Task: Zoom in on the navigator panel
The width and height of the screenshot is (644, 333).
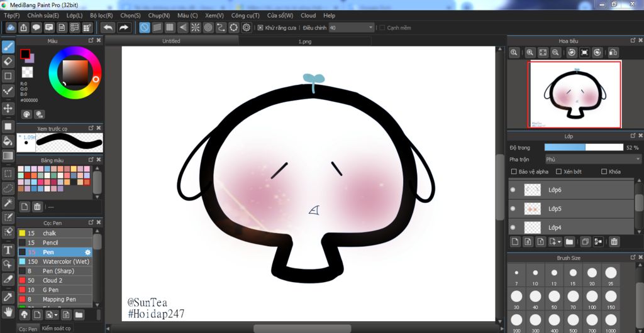Action: click(530, 53)
